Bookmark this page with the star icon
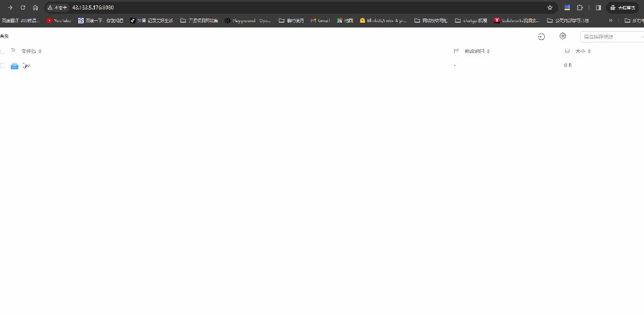644x315 pixels. point(550,7)
